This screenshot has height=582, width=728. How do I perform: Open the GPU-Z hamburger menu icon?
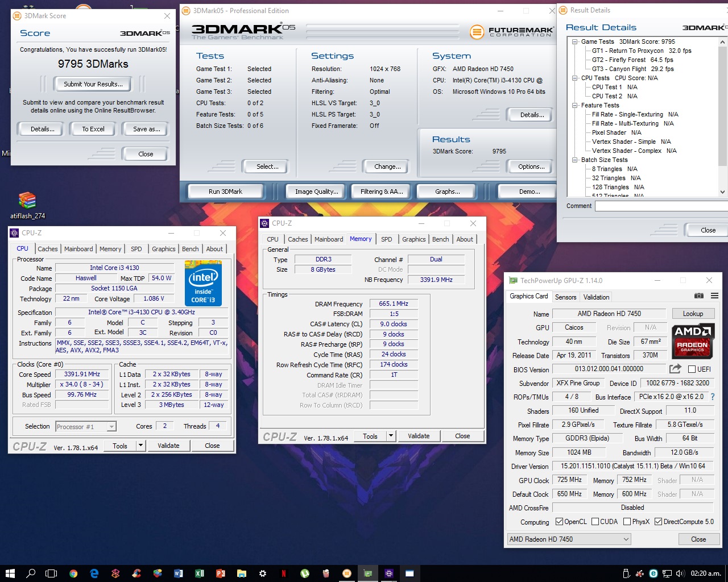tap(715, 296)
